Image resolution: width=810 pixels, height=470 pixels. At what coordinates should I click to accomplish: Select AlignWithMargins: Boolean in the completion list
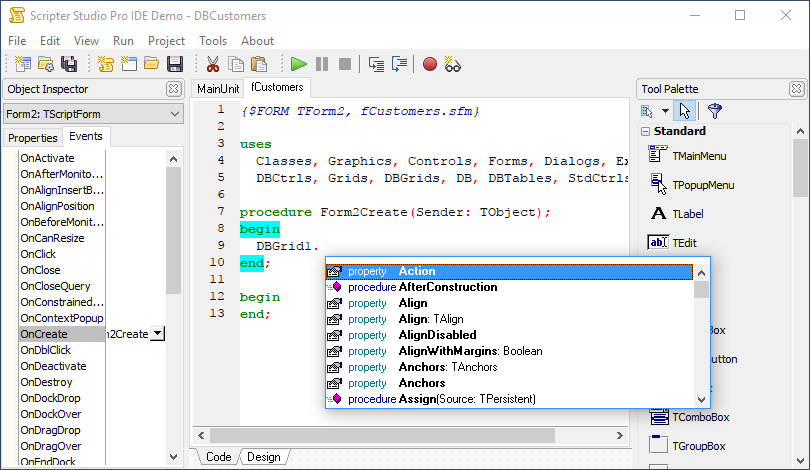[470, 351]
